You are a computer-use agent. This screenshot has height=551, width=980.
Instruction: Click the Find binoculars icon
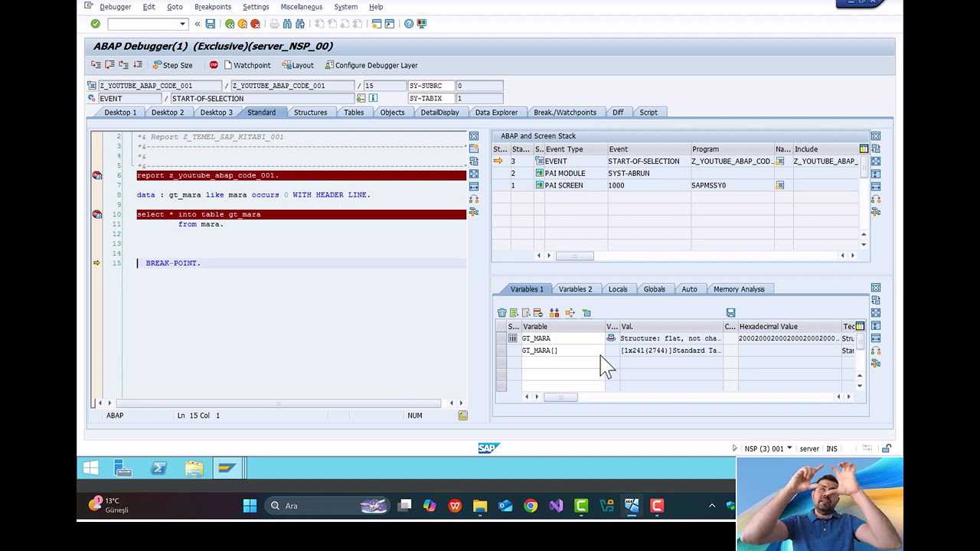pyautogui.click(x=287, y=24)
